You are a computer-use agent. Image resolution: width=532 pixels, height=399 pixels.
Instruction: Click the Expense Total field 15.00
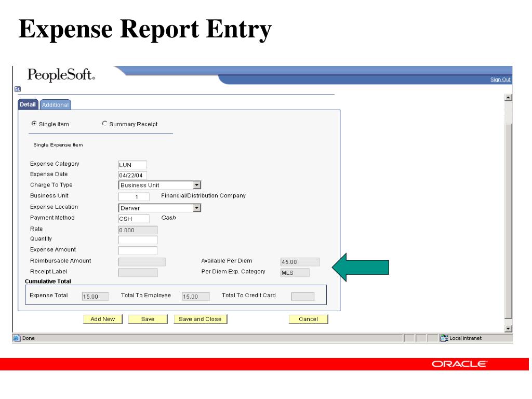pyautogui.click(x=96, y=297)
